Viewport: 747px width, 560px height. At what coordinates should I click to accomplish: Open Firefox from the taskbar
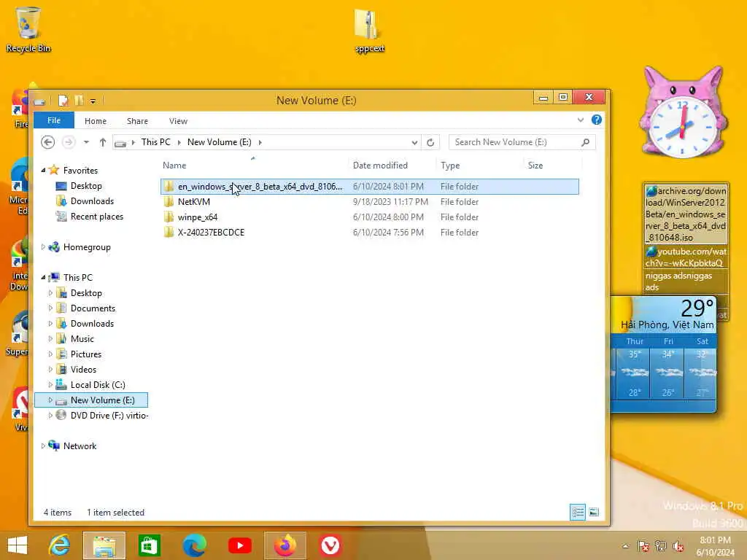click(x=285, y=545)
